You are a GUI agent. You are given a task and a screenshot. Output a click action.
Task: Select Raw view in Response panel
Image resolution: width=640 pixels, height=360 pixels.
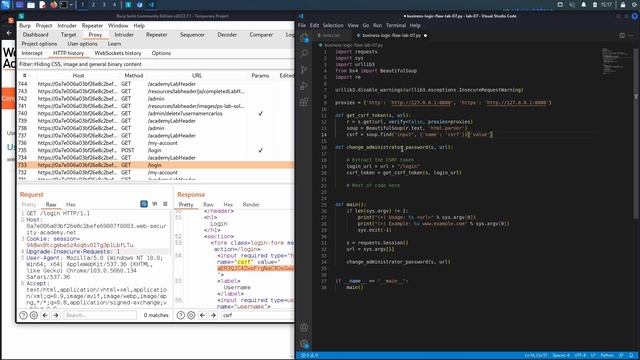click(x=208, y=204)
